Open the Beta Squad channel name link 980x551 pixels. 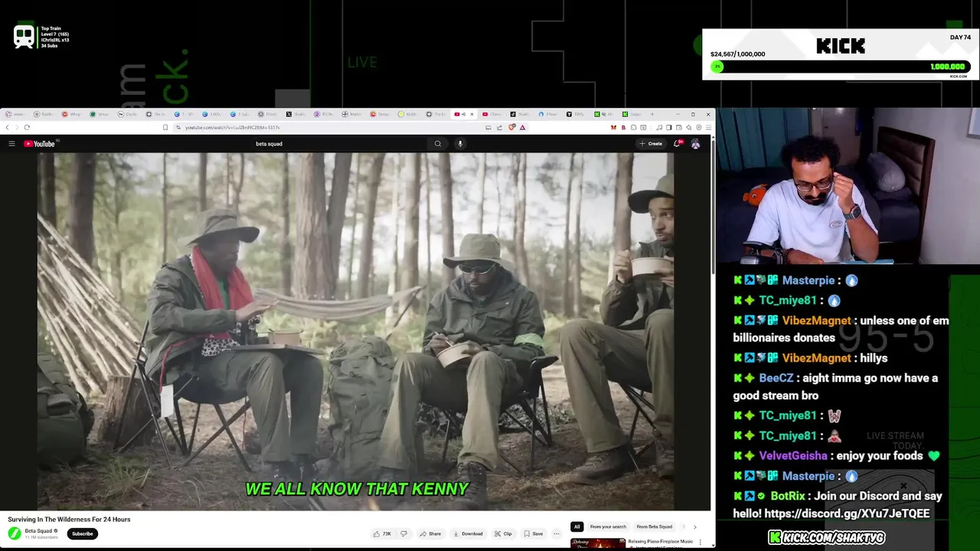[38, 530]
